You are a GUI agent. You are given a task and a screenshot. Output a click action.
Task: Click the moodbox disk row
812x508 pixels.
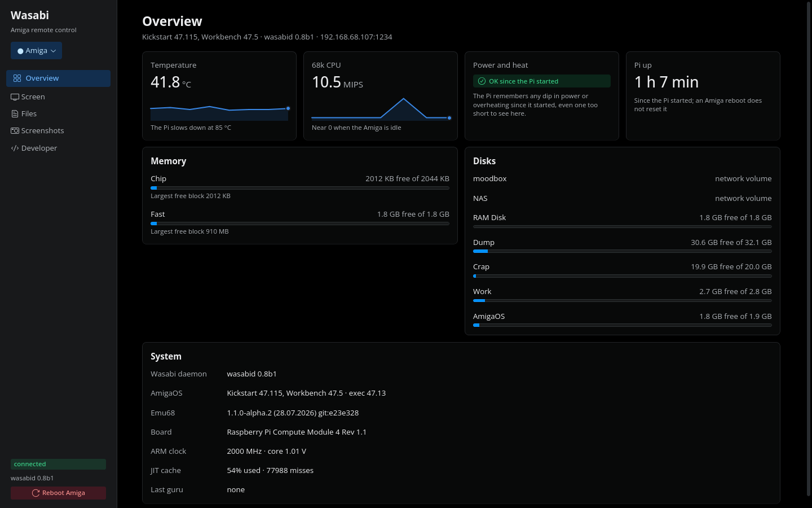623,179
